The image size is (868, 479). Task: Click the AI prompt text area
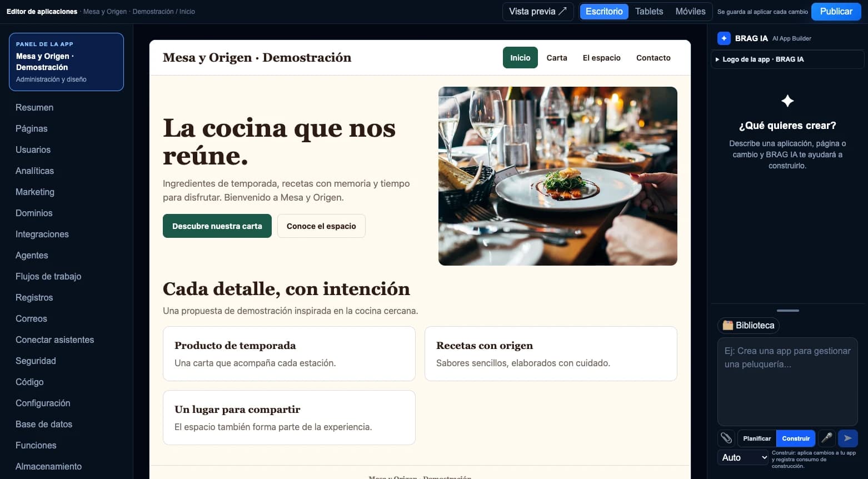(787, 381)
